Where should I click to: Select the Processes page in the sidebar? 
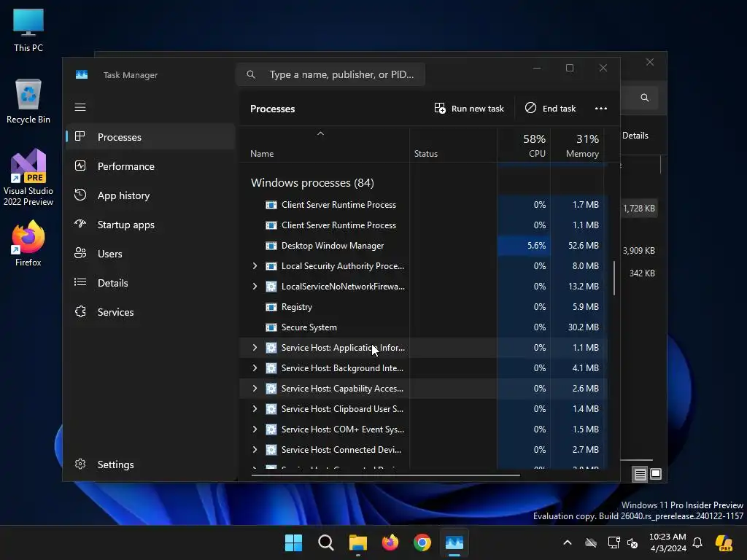tap(150, 137)
